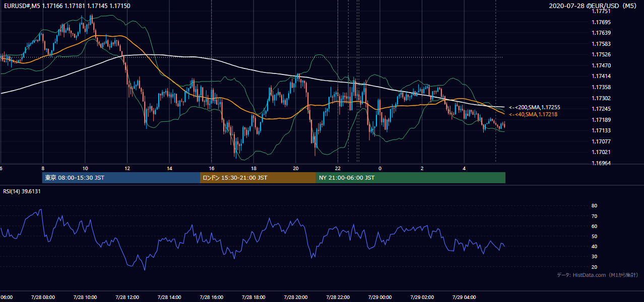The image size is (644, 302).
Task: Click RSI axis level 30
Action: pos(594,257)
